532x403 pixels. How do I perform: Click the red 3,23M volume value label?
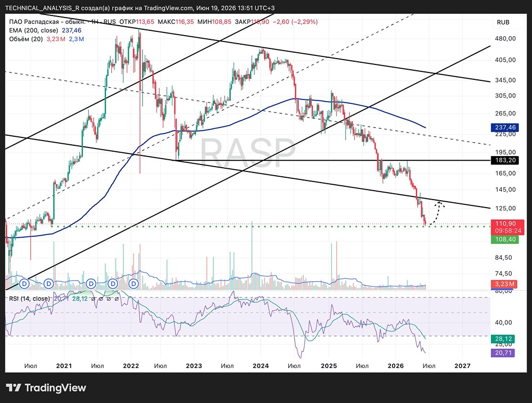coord(504,284)
